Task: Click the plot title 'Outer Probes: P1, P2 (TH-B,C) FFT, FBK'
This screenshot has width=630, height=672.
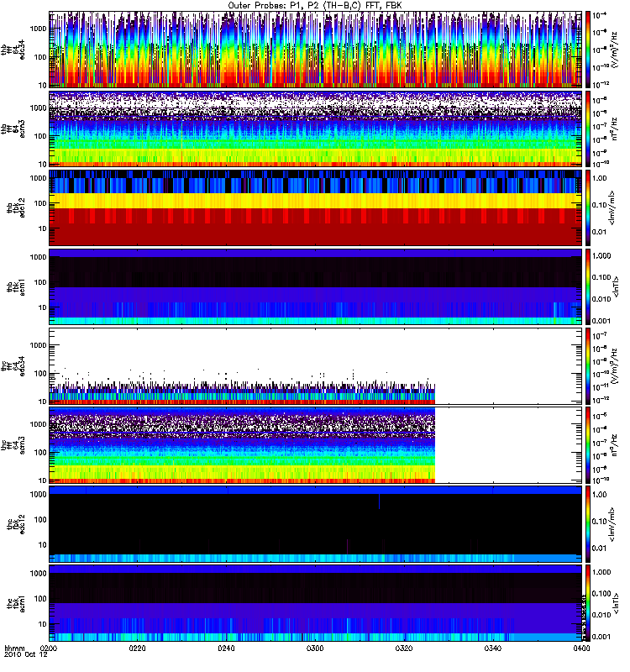Action: [x=315, y=6]
